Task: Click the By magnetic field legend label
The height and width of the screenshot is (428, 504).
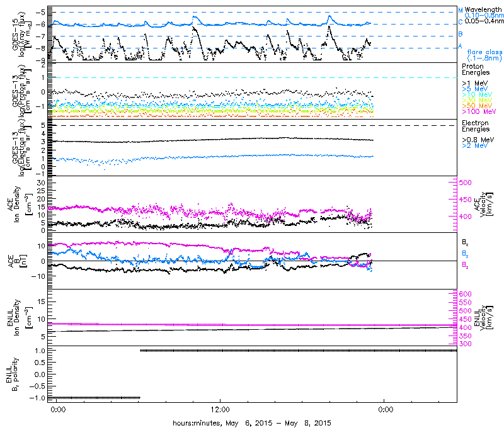Action: pos(465,254)
